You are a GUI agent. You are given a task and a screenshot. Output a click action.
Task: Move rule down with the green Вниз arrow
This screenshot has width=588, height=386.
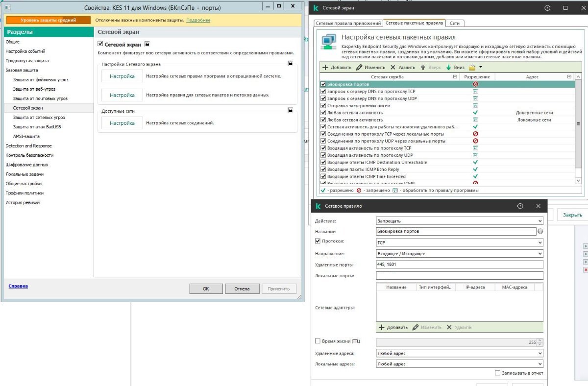tap(448, 68)
